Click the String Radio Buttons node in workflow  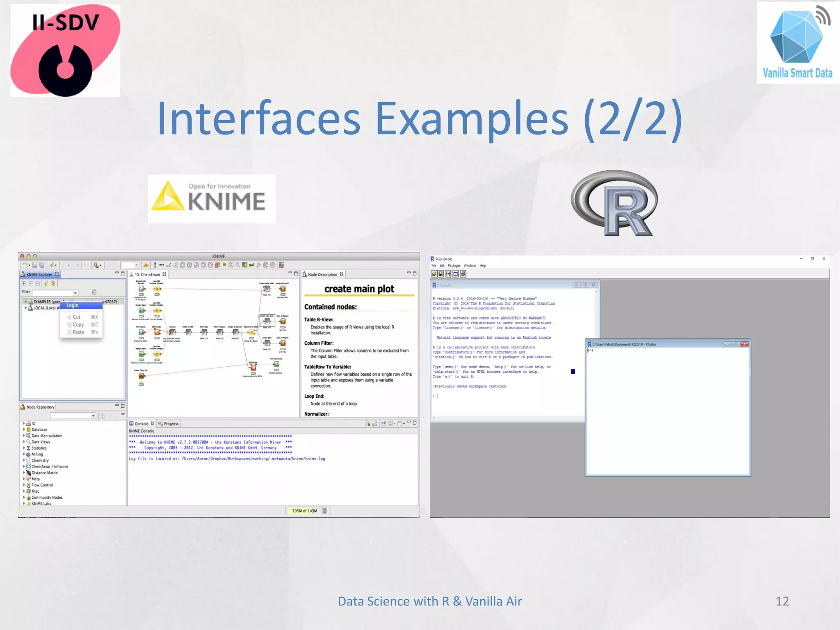point(141,289)
